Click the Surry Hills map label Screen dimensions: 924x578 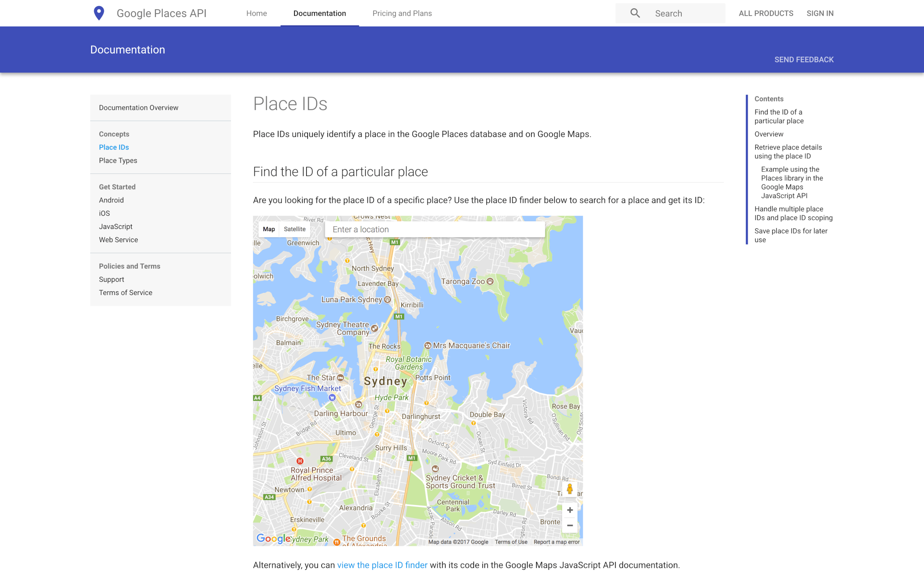click(391, 448)
